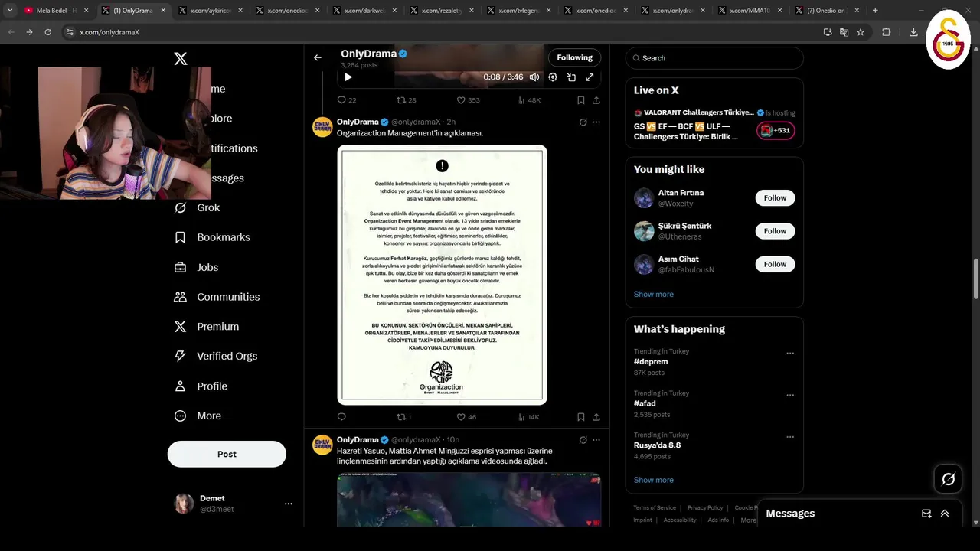Open the Organizaction statement image
This screenshot has height=551, width=980.
(x=442, y=274)
